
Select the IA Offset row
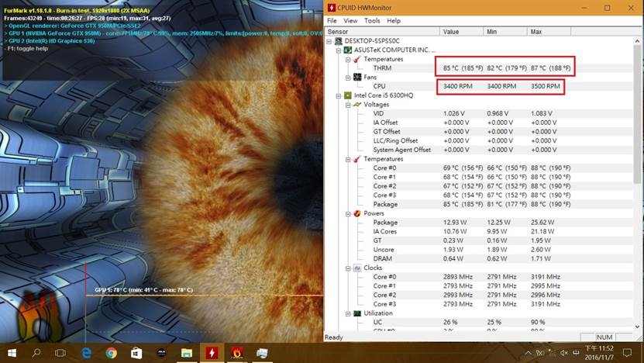pyautogui.click(x=479, y=123)
